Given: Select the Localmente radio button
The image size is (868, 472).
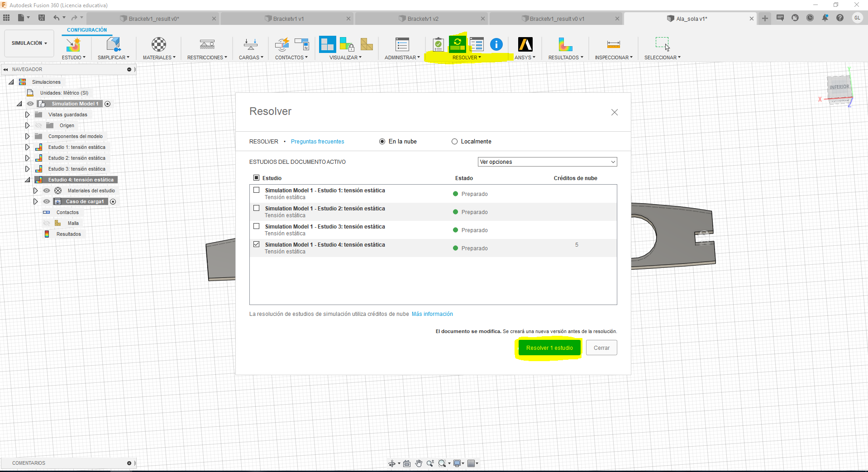Looking at the screenshot, I should [454, 142].
